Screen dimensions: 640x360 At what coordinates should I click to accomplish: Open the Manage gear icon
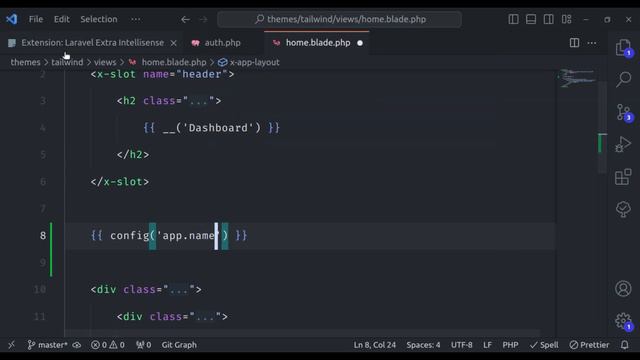[x=623, y=321]
